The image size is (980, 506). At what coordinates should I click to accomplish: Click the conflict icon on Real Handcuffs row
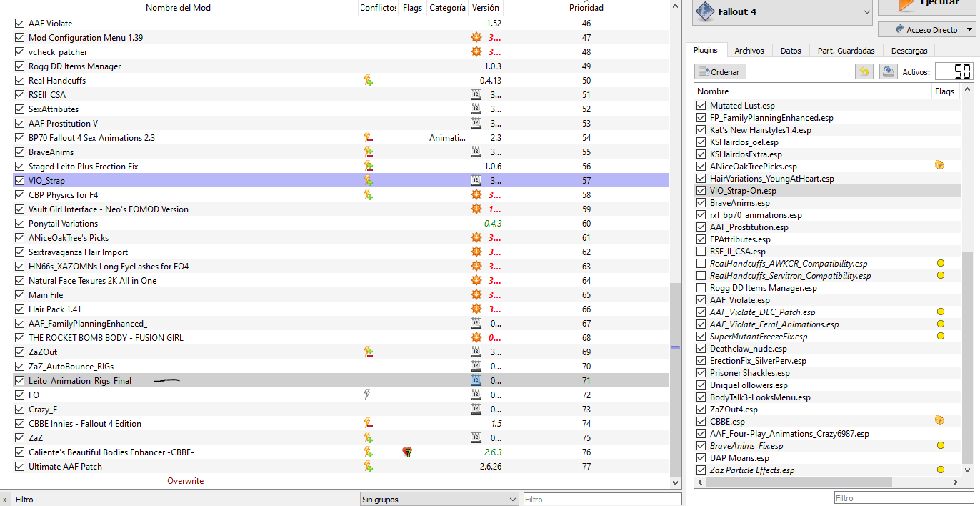[x=368, y=81]
